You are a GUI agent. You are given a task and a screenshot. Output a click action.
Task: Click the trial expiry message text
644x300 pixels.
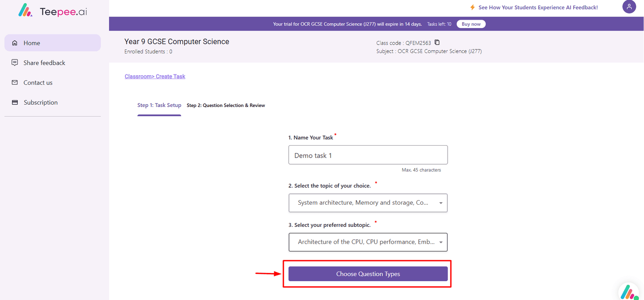[347, 24]
